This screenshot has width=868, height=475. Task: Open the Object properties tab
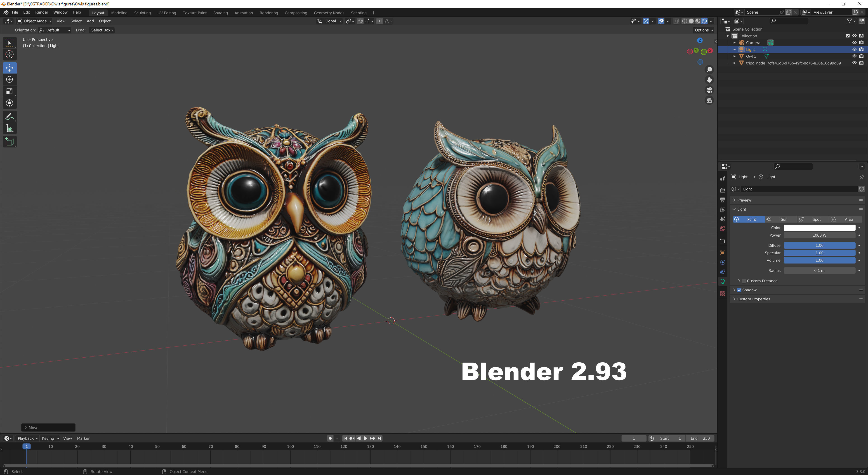click(x=722, y=253)
